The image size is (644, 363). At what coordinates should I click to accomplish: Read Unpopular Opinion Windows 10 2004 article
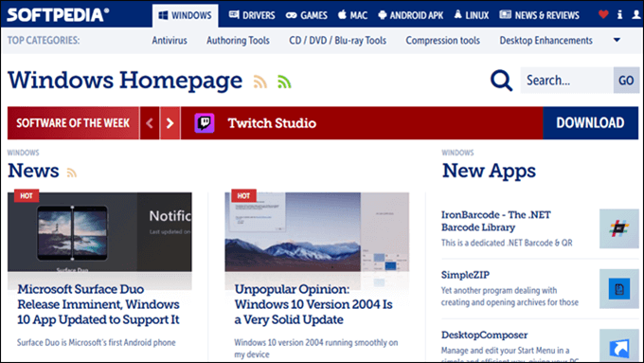point(313,304)
